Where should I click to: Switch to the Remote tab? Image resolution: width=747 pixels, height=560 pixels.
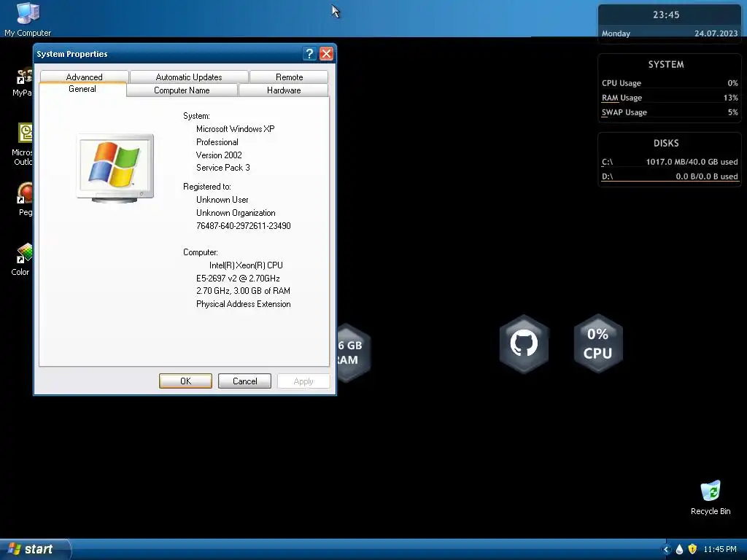[289, 77]
